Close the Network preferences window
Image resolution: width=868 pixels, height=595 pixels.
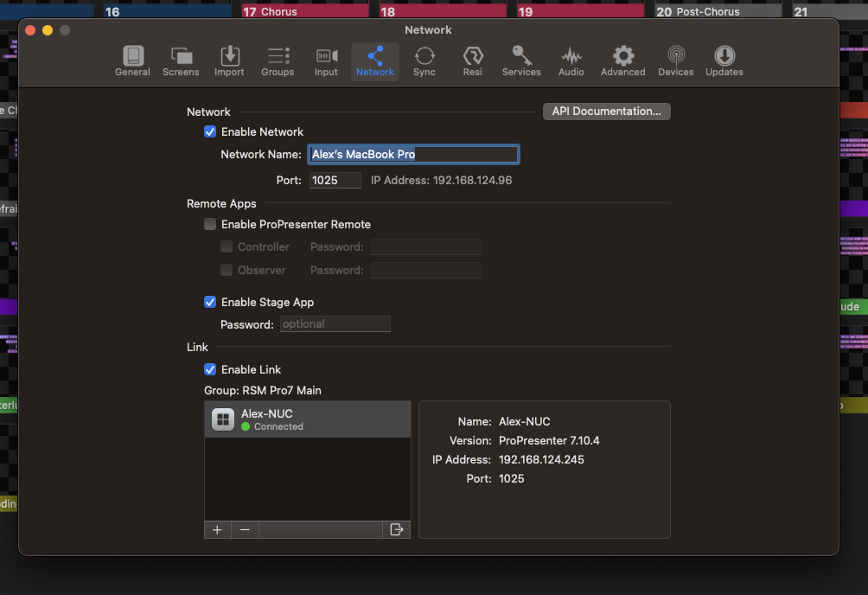click(x=30, y=30)
